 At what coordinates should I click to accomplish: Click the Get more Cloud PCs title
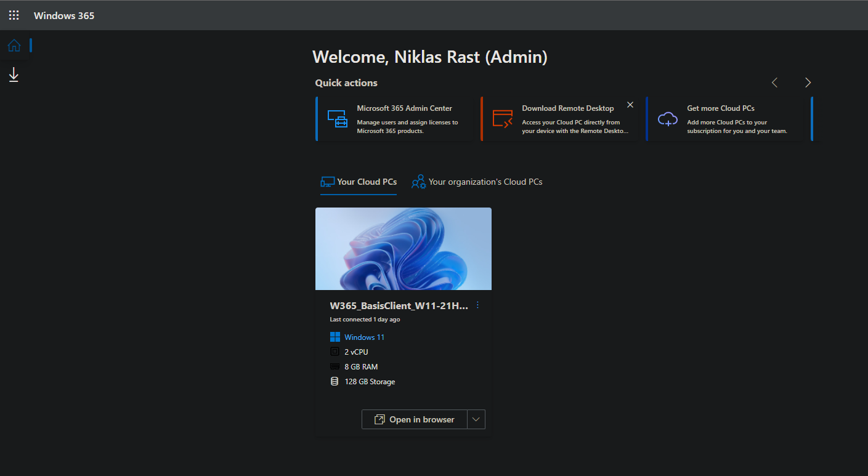(720, 108)
